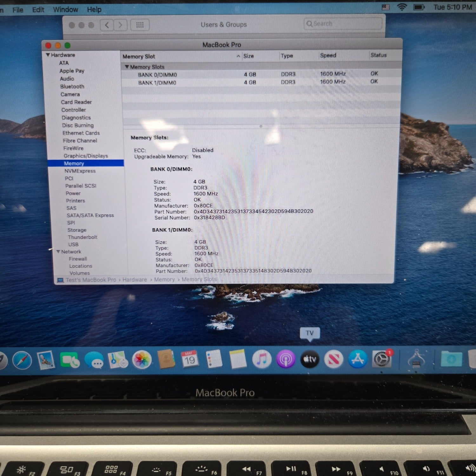Select the BANK 0/DIMM0 table row

pyautogui.click(x=261, y=75)
